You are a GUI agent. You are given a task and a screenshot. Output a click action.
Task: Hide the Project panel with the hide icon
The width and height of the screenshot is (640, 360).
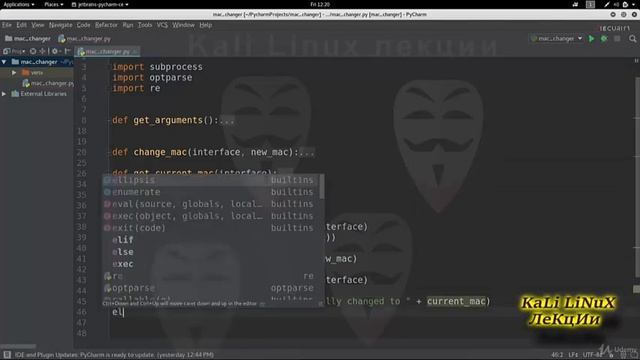point(67,51)
